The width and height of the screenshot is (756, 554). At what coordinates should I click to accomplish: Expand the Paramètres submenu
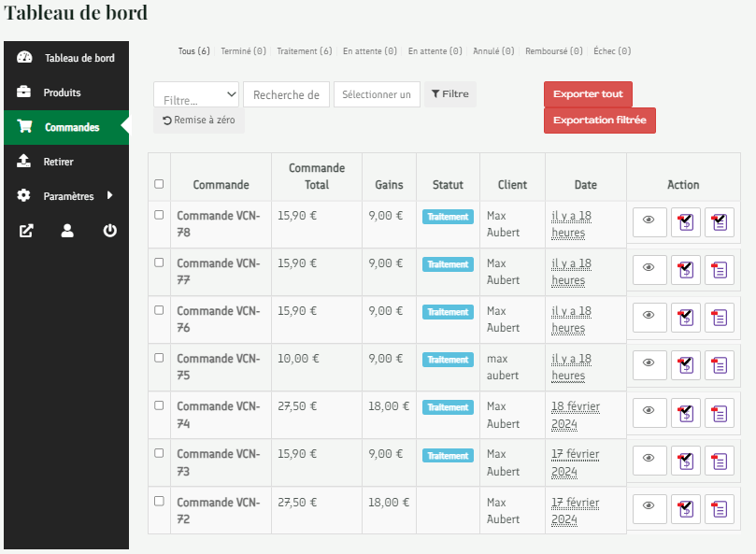[67, 196]
